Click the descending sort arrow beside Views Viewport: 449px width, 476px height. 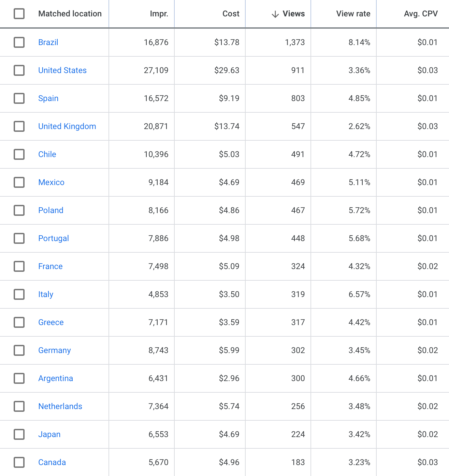click(275, 14)
